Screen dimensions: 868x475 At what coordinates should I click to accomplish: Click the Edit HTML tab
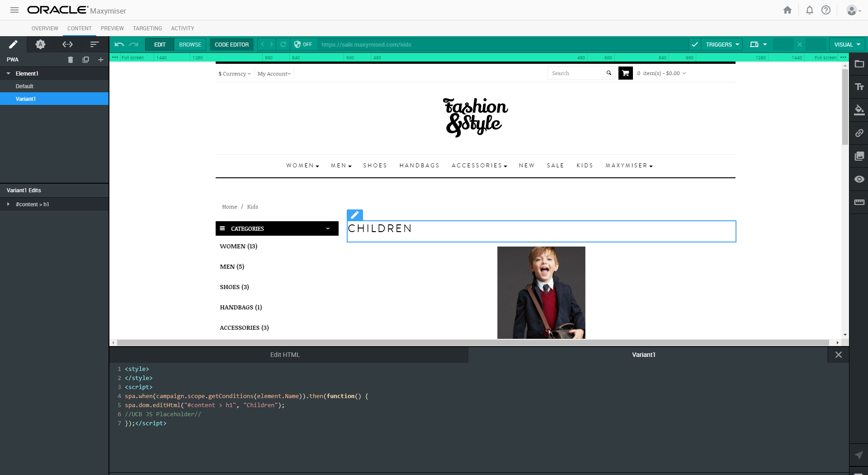289,355
